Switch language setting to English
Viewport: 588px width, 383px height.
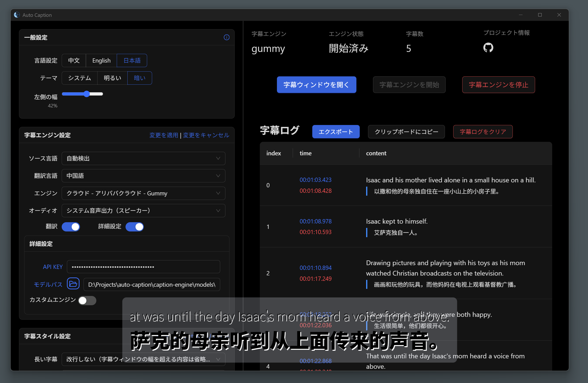[x=101, y=60]
